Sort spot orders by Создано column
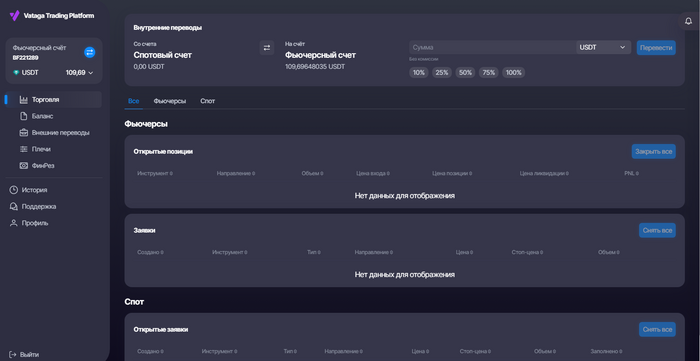 150,351
